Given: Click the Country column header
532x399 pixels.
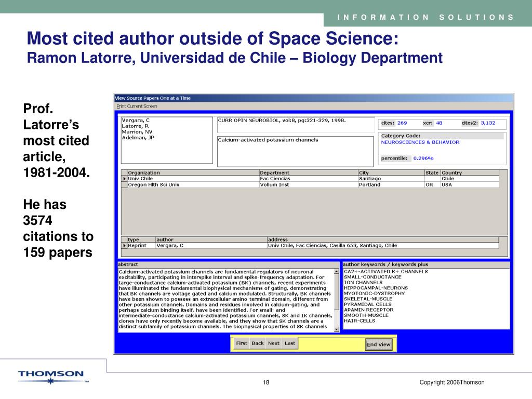Looking at the screenshot, I should point(470,172).
